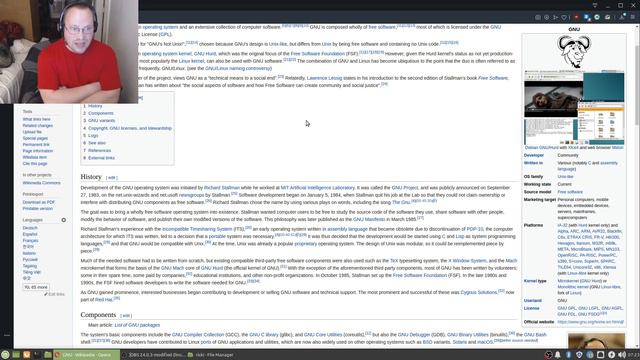Jump to History in table of contents
The width and height of the screenshot is (640, 360).
tap(95, 106)
